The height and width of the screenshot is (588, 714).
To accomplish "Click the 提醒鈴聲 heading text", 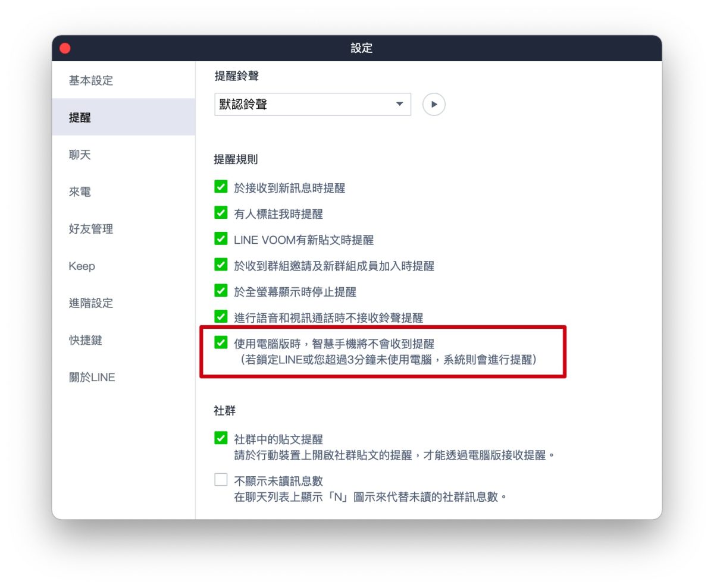I will point(236,76).
